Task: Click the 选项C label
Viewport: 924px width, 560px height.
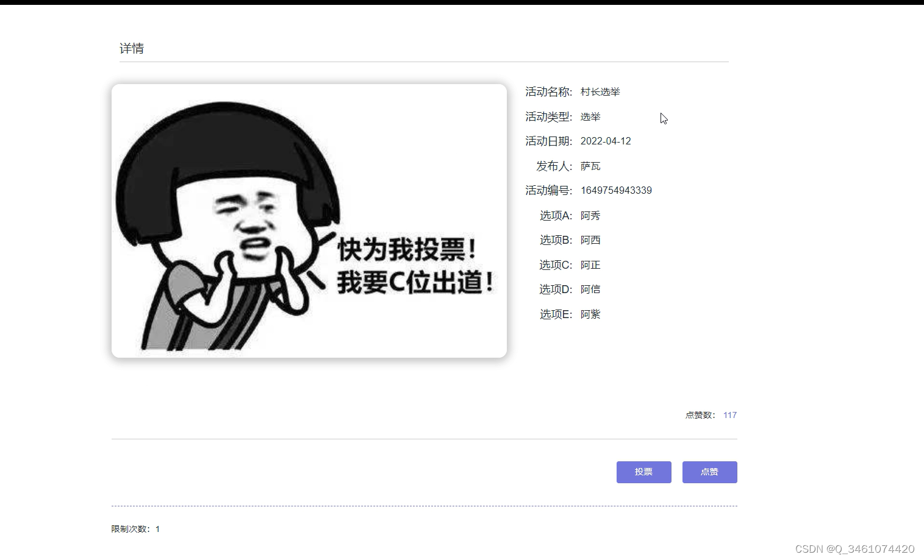Action: pos(556,265)
